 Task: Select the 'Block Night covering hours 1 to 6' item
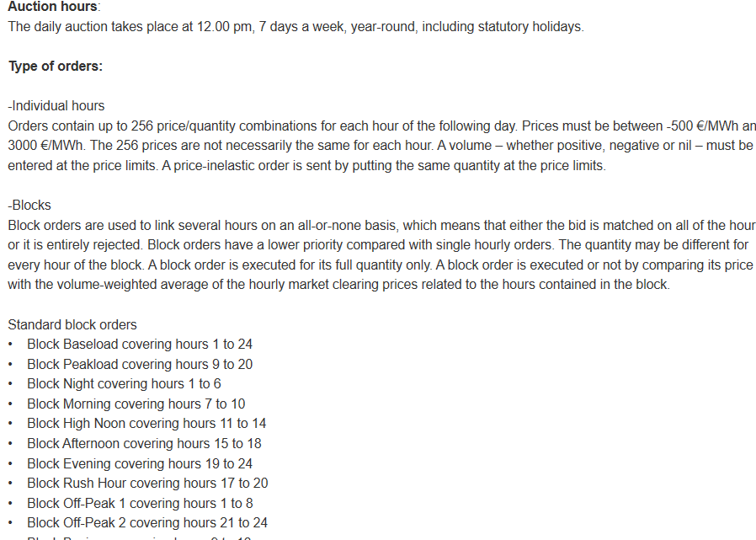124,383
